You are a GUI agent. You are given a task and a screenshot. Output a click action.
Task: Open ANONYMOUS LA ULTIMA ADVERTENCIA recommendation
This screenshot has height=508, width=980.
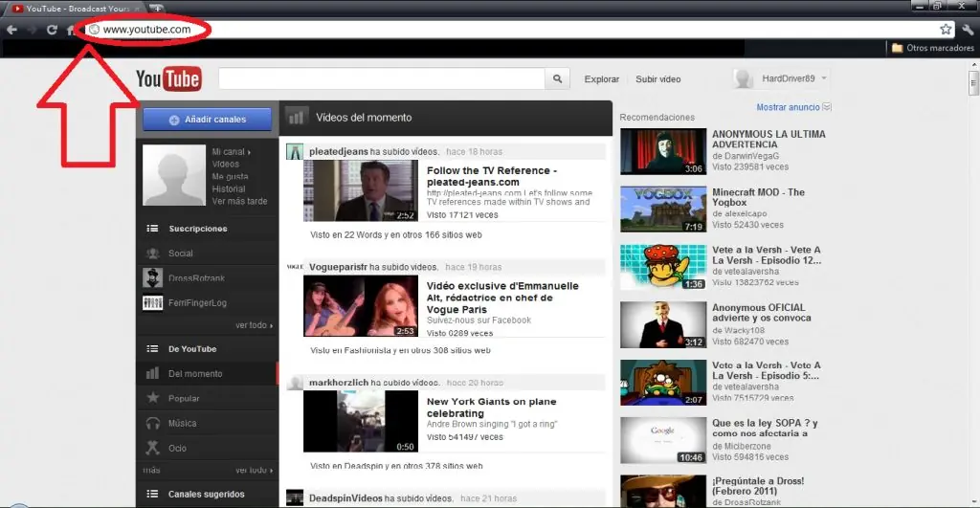(768, 140)
